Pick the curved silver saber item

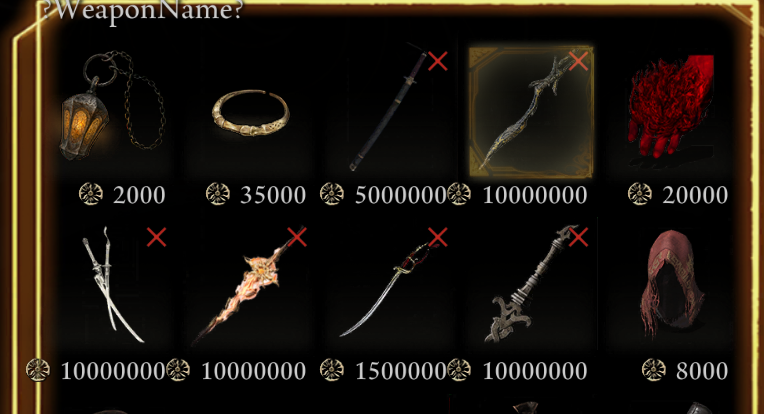[x=390, y=288]
